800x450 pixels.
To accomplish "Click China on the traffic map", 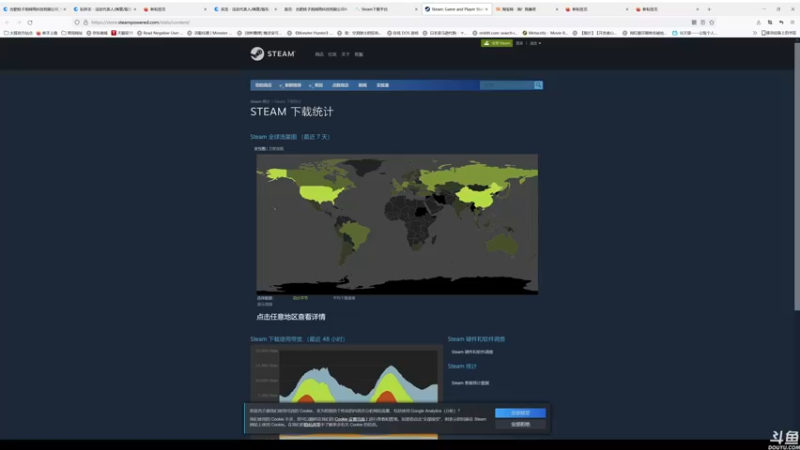I will (480, 195).
